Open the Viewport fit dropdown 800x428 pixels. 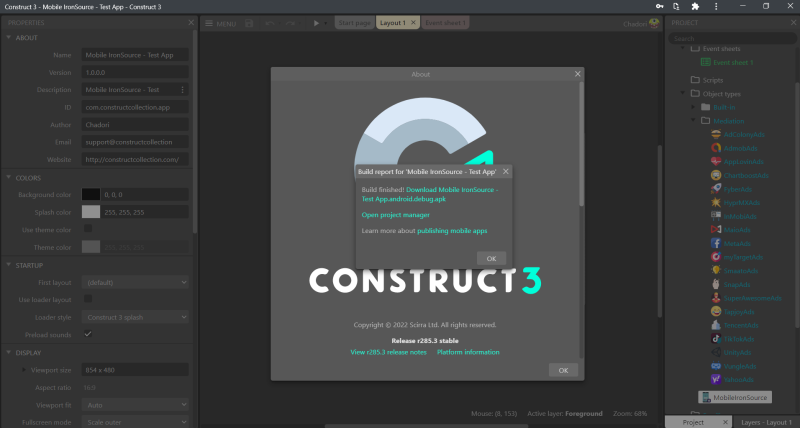[x=135, y=405]
